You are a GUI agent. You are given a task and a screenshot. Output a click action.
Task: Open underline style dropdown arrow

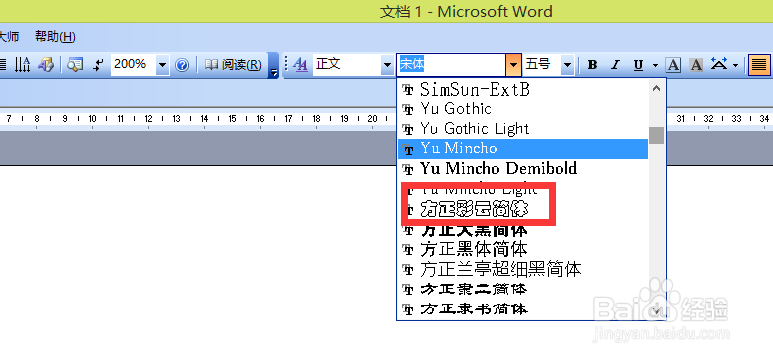click(x=655, y=65)
